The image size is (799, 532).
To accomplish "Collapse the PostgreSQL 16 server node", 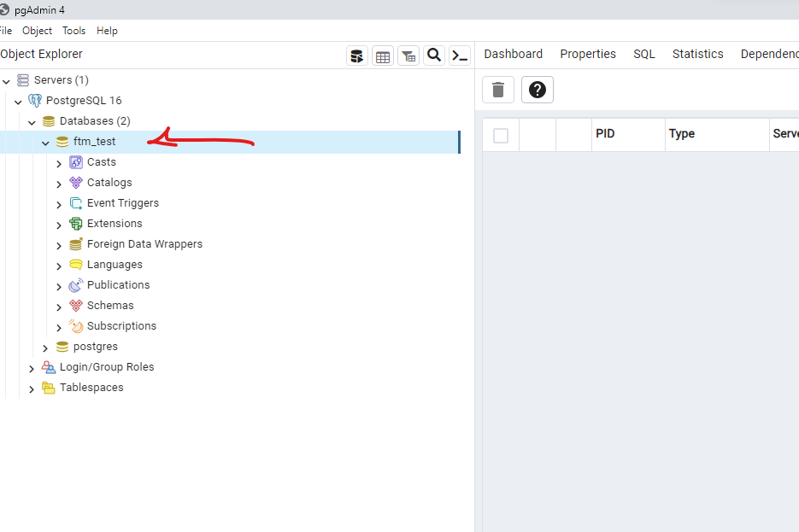I will pos(18,102).
